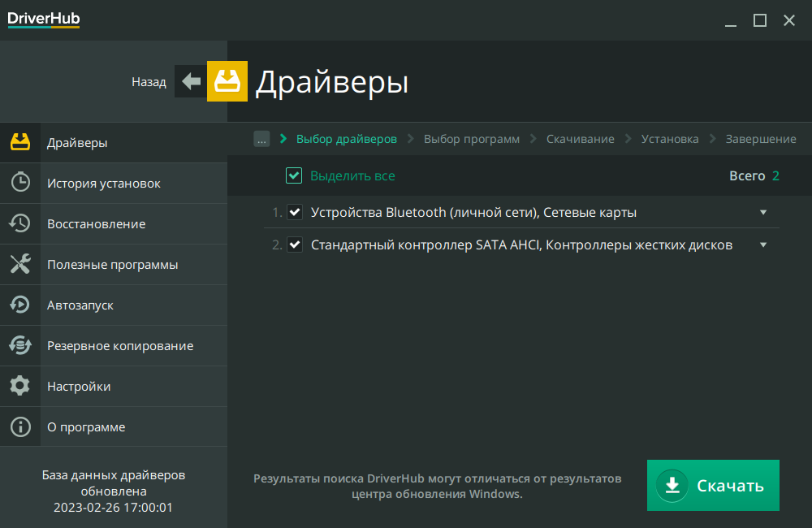
Task: Click the Назад text link
Action: 149,82
